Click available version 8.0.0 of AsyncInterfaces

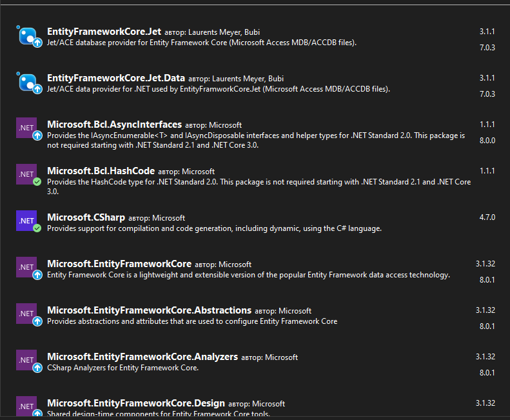487,141
